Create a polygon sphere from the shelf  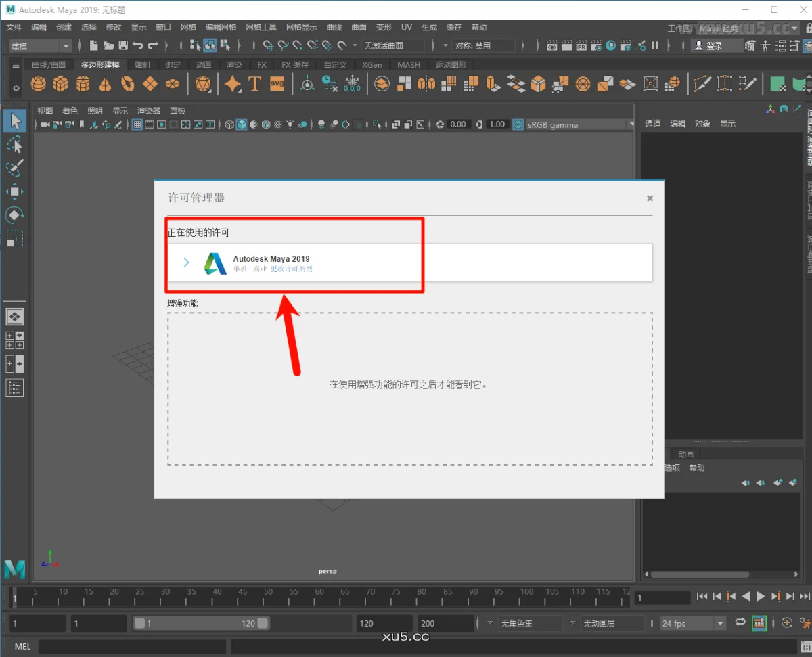coord(39,84)
